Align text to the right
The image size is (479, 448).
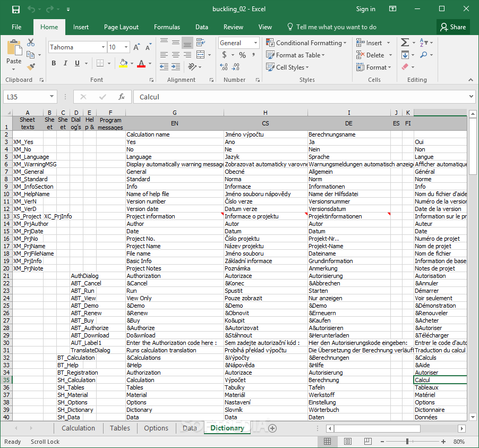[187, 55]
